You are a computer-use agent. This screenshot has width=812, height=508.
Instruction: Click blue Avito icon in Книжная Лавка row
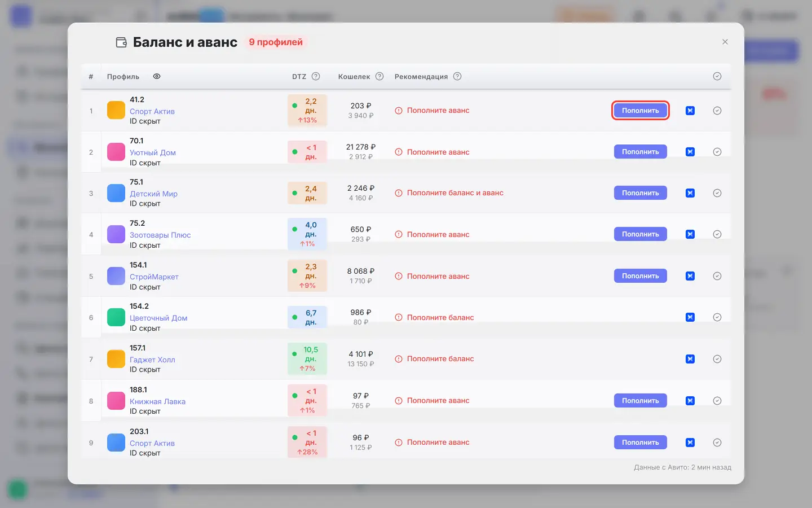point(690,401)
